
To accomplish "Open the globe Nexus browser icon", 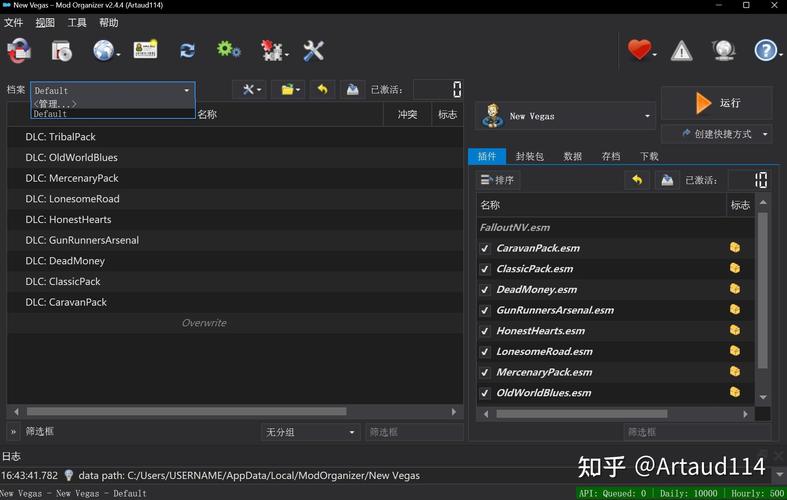I will (104, 50).
